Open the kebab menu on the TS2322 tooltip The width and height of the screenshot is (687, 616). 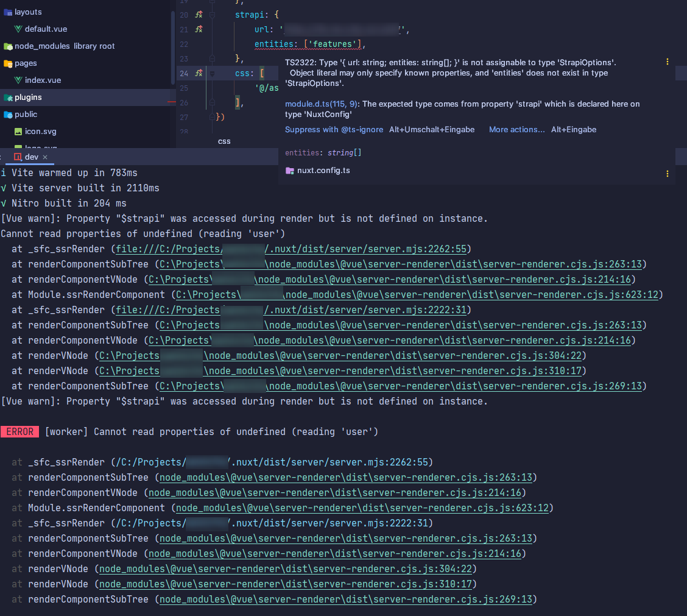pos(668,61)
